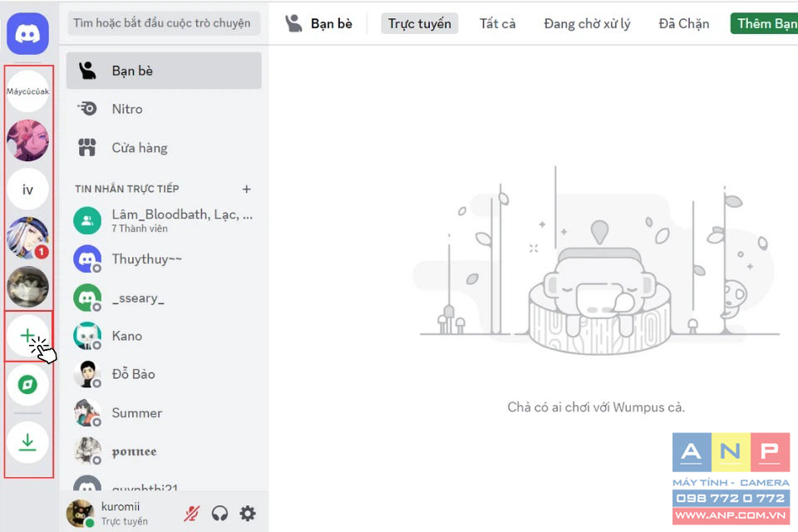The width and height of the screenshot is (798, 532).
Task: Open the pink-haired avatar server
Action: click(x=27, y=140)
